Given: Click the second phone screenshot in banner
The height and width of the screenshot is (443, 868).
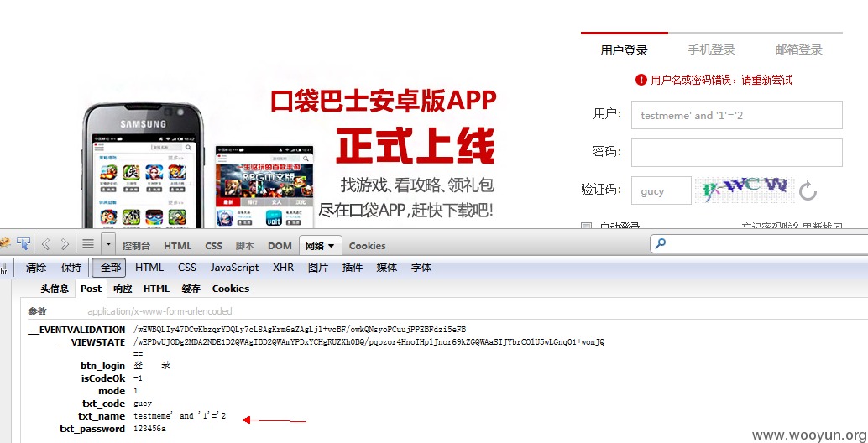Looking at the screenshot, I should (264, 186).
